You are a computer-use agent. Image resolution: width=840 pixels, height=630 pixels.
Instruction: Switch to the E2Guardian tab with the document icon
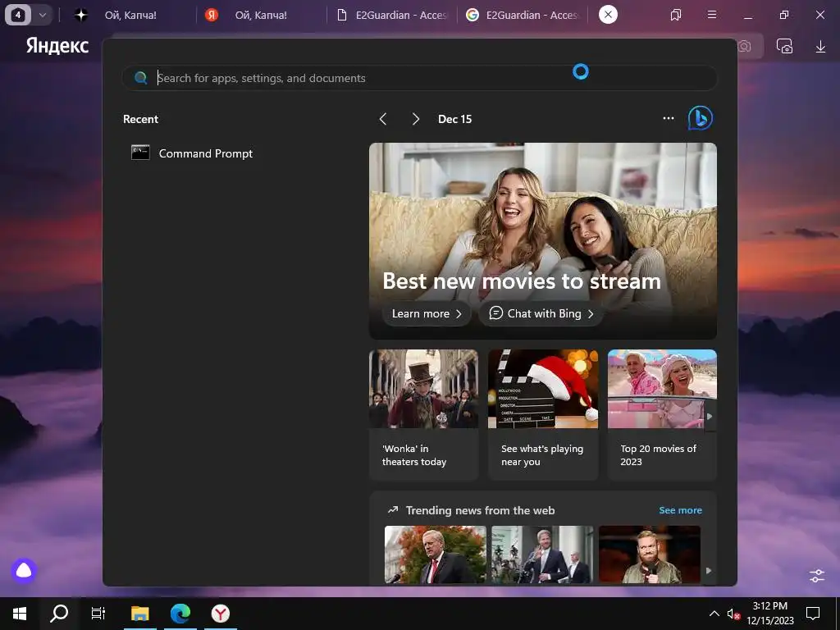(392, 15)
